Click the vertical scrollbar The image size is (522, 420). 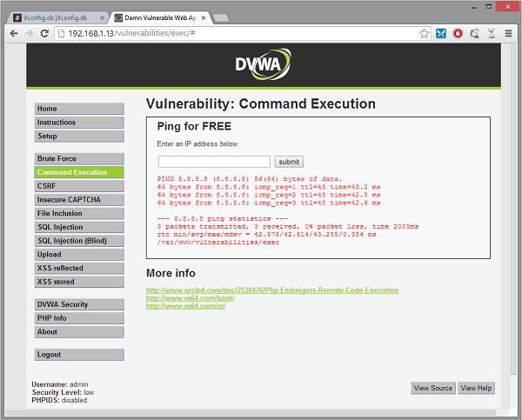[514, 210]
